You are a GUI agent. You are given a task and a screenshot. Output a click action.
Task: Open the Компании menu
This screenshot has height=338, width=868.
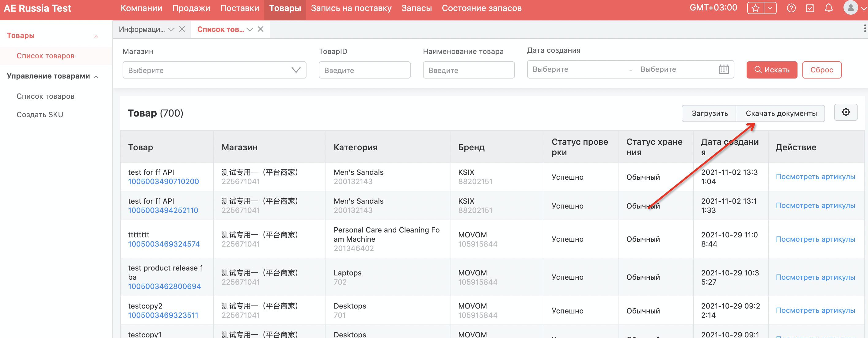click(x=142, y=8)
